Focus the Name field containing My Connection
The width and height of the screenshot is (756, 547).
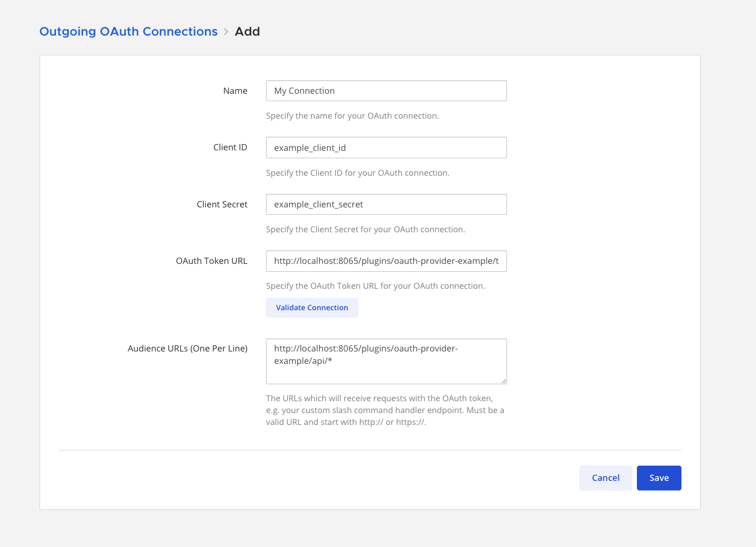(x=386, y=91)
